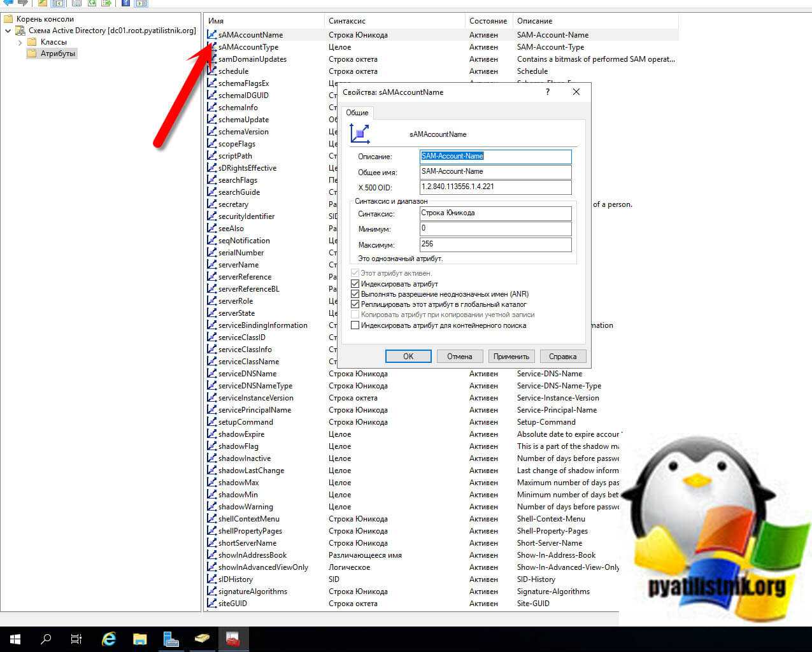
Task: Click into the 'Описание' text field
Action: point(495,157)
